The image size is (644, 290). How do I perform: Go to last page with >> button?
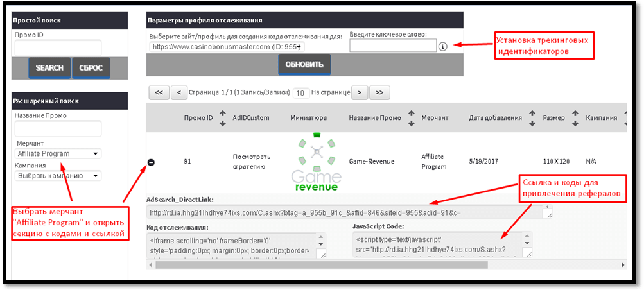tap(379, 92)
